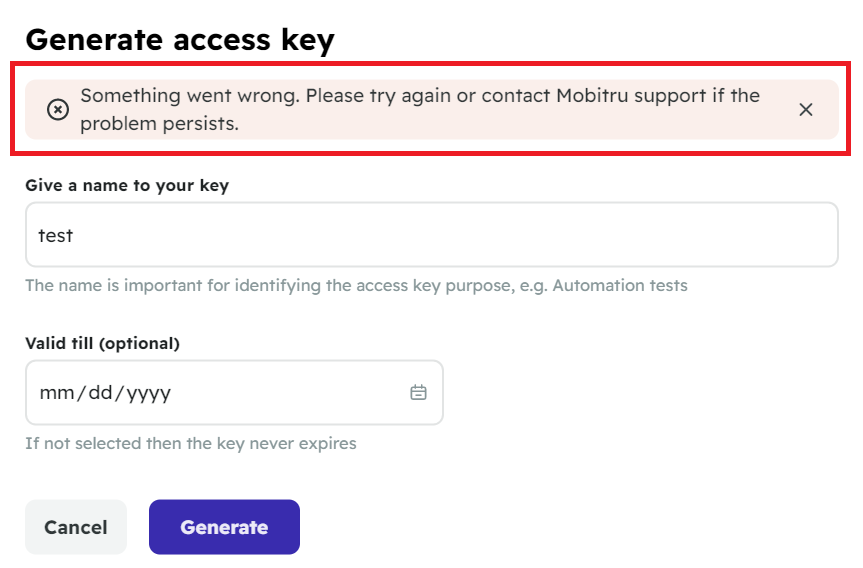Click the 'Something went wrong' error message text

coord(420,110)
